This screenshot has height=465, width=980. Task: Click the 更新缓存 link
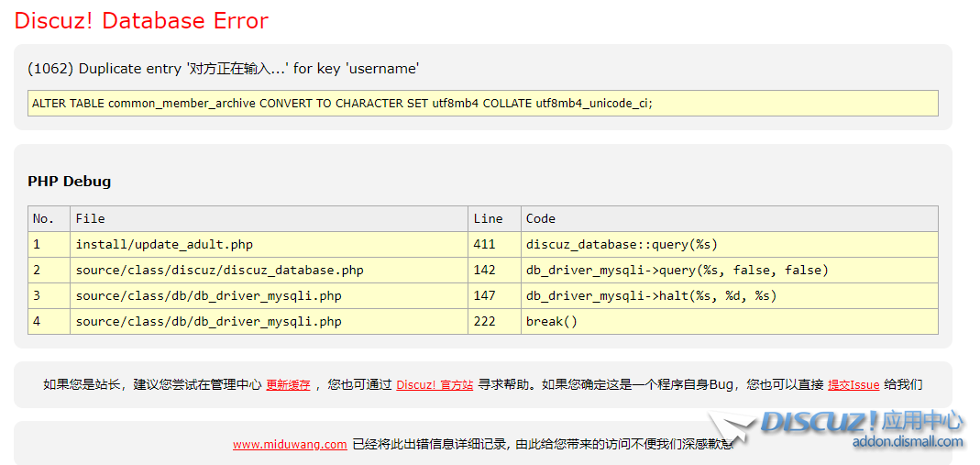(288, 385)
